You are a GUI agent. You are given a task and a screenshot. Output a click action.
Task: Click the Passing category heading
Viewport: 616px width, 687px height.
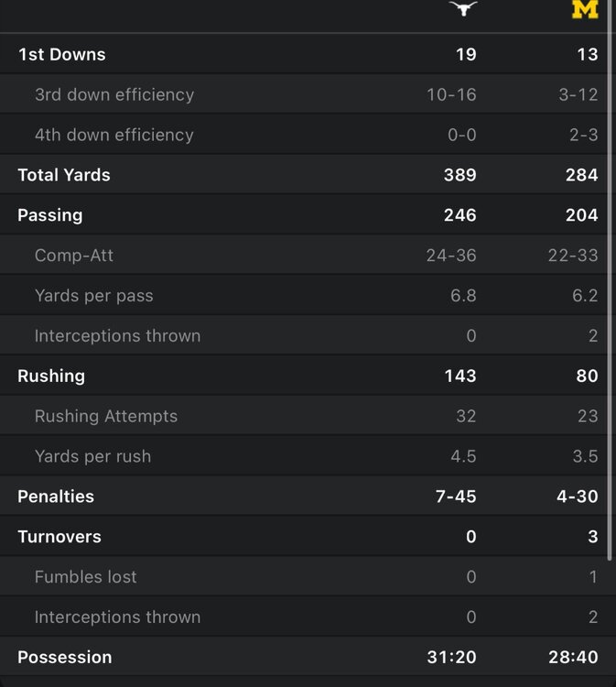50,215
